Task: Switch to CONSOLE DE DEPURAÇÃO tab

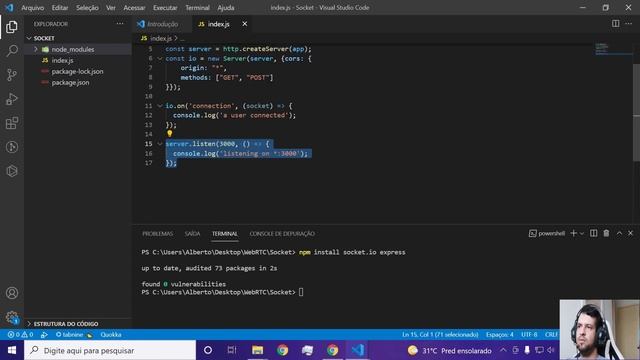Action: (282, 233)
